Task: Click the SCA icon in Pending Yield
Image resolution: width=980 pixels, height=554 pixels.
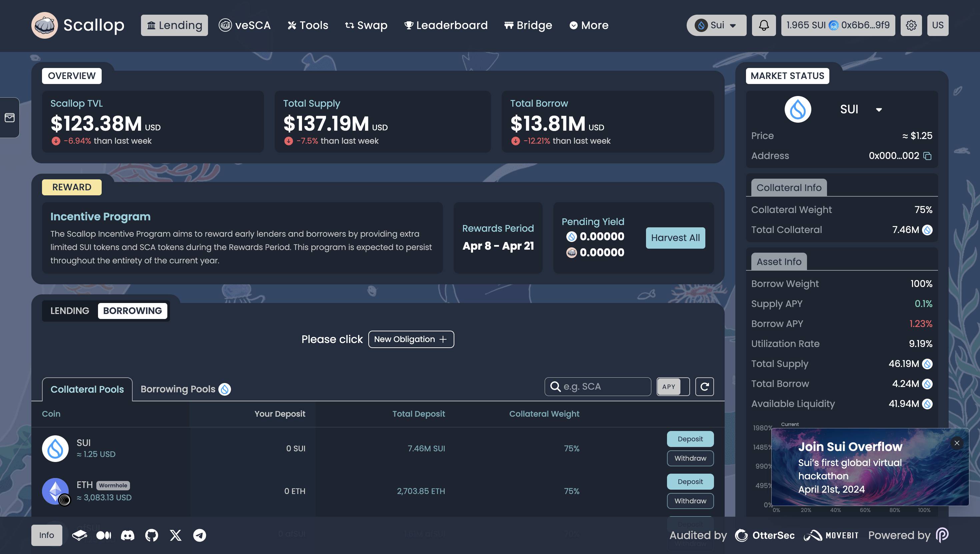Action: click(x=571, y=253)
